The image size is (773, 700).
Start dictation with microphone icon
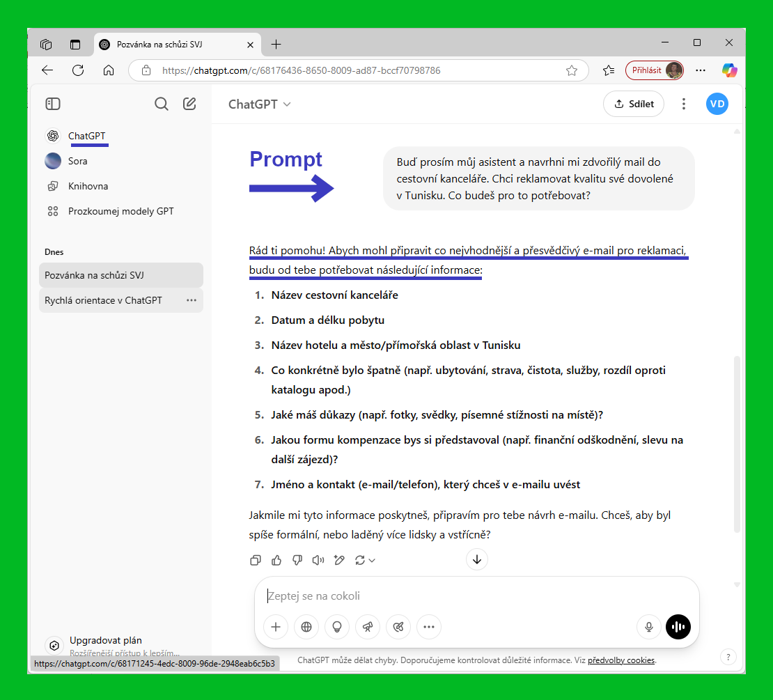coord(649,627)
